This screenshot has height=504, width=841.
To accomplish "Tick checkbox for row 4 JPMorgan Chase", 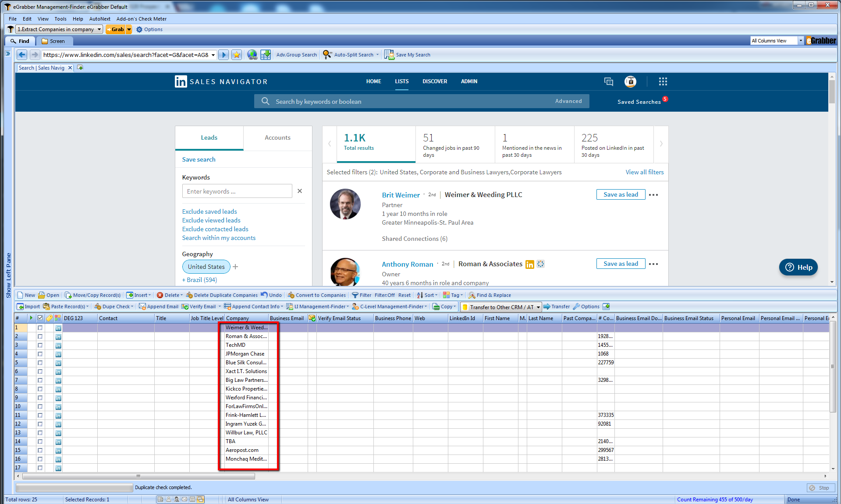I will [40, 354].
